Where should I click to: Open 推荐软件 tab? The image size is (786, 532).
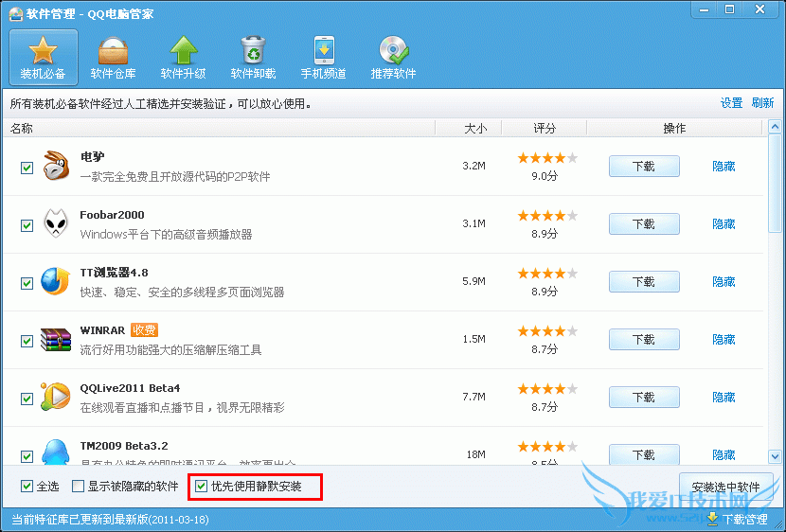[x=394, y=57]
